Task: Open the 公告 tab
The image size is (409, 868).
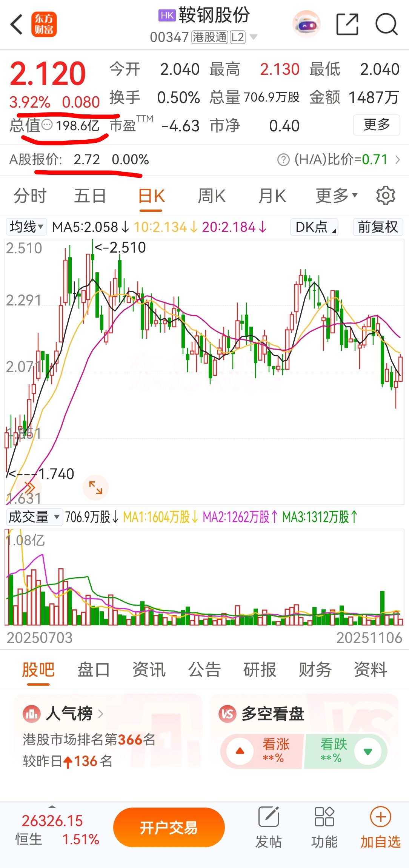Action: [x=204, y=670]
